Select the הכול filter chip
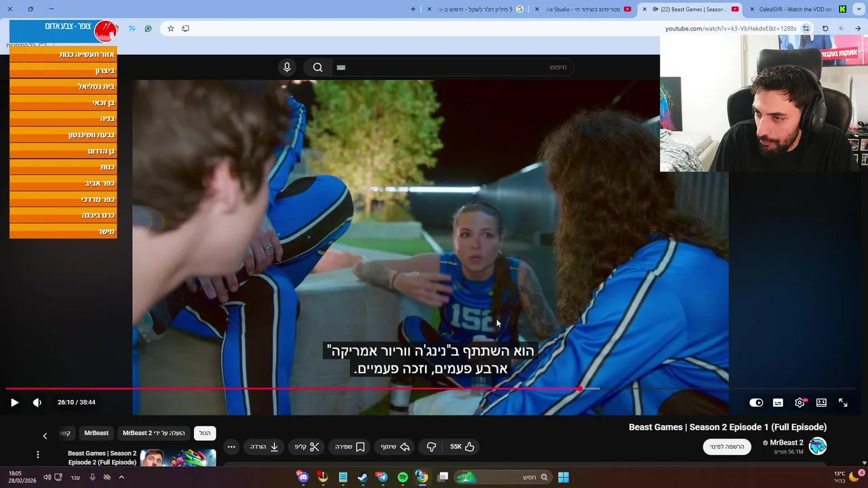The width and height of the screenshot is (868, 488). pos(205,433)
